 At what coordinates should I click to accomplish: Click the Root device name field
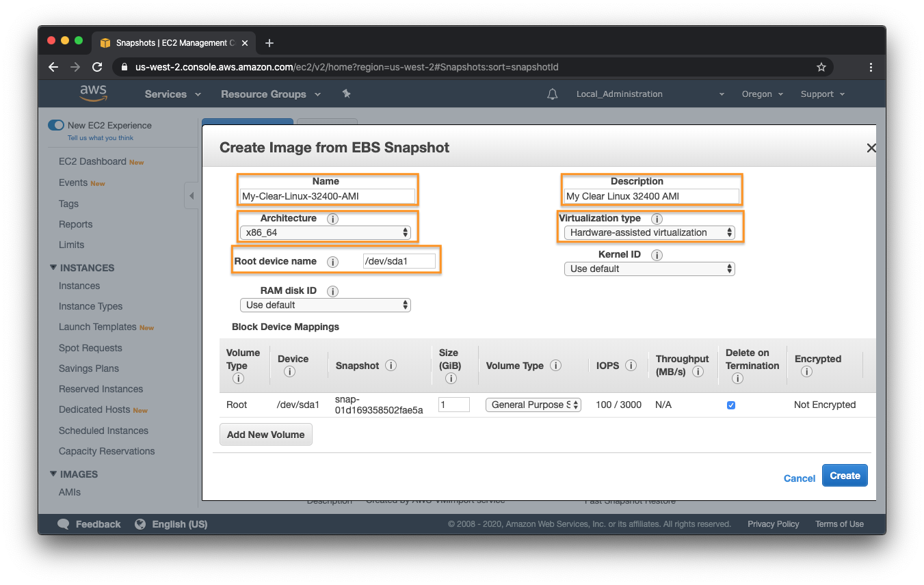(399, 260)
